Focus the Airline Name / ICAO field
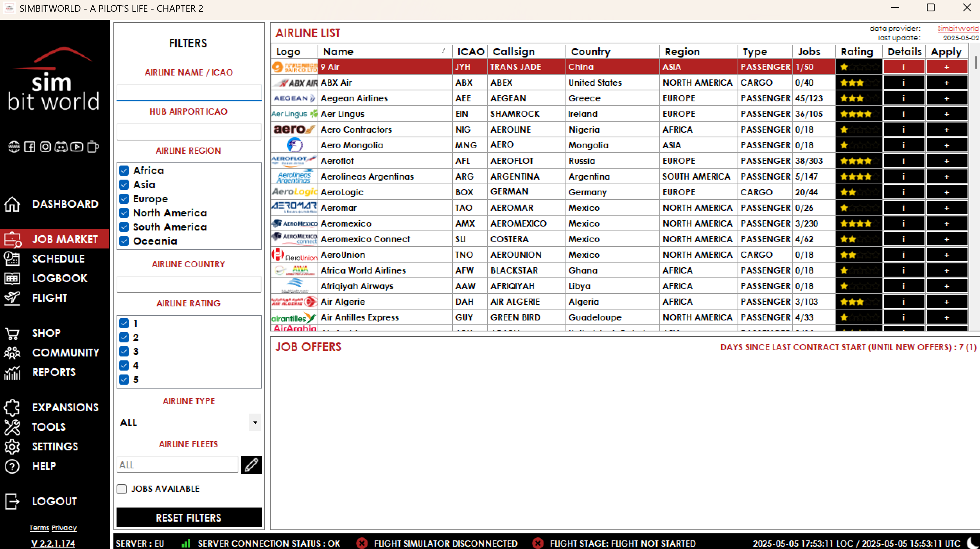980x549 pixels. [x=189, y=92]
